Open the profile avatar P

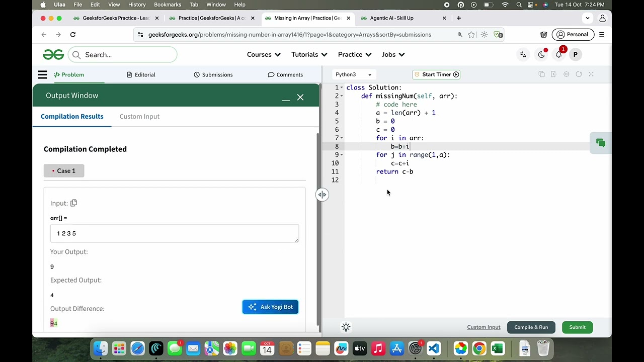coord(575,55)
